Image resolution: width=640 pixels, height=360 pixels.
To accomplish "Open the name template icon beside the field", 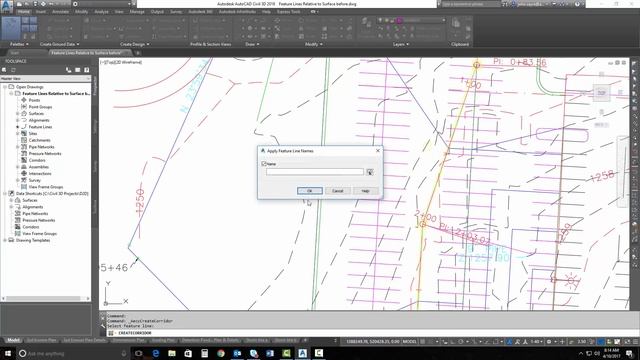I will pos(370,172).
